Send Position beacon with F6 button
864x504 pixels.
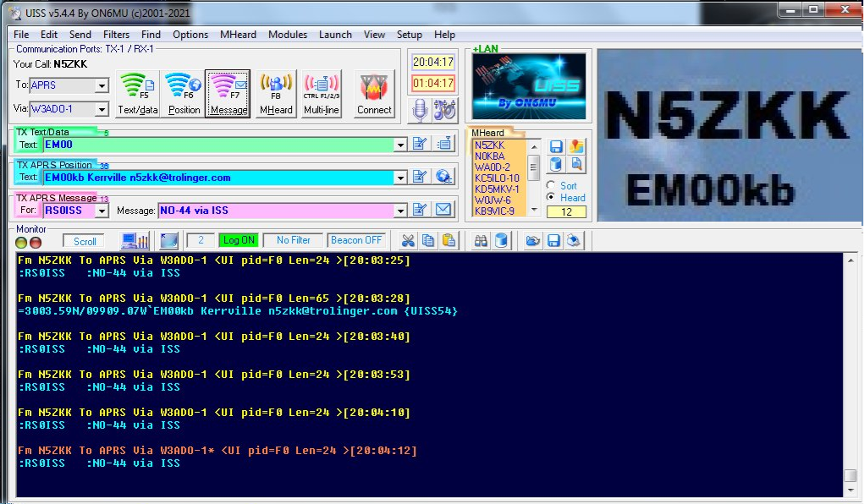(x=184, y=94)
